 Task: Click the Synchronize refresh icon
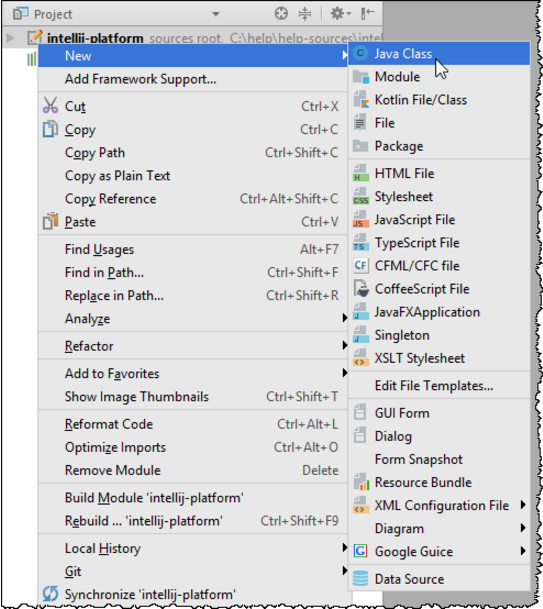(50, 594)
